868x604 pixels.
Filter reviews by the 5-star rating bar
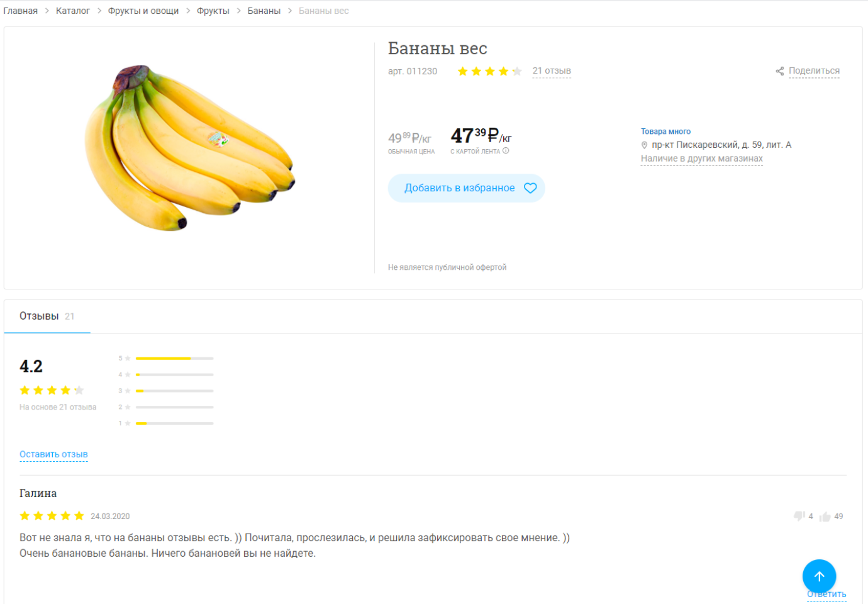[175, 359]
